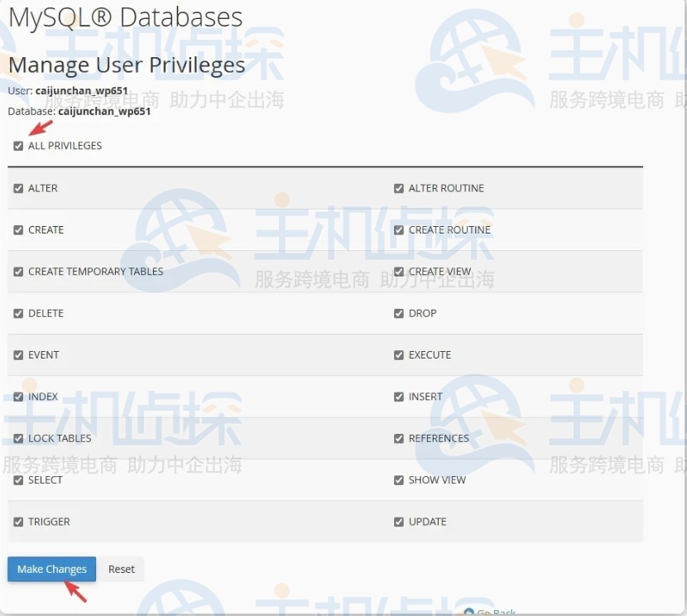
Task: Toggle the LOCK TABLES checkbox
Action: pos(18,439)
